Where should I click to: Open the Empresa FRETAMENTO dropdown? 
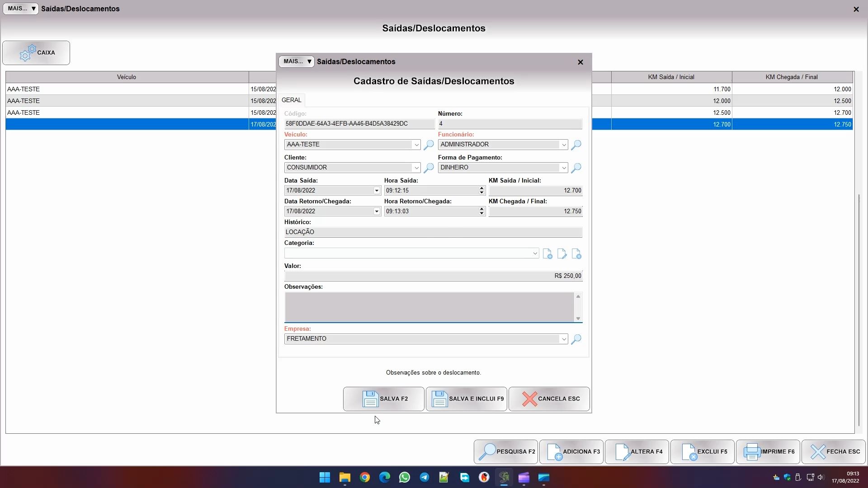point(564,339)
